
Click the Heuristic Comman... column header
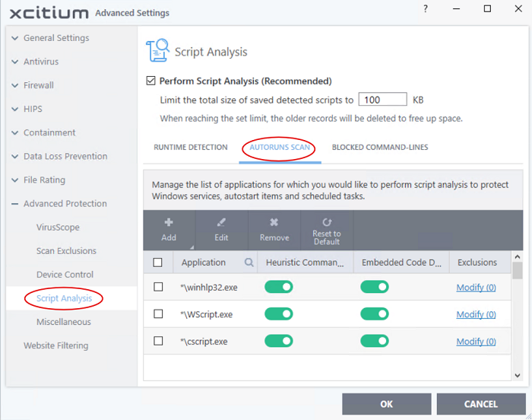coord(306,262)
